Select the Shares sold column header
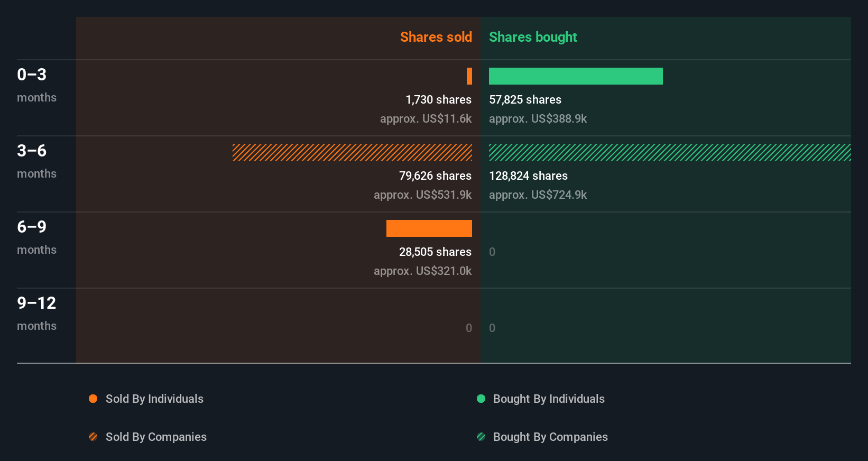 click(436, 37)
